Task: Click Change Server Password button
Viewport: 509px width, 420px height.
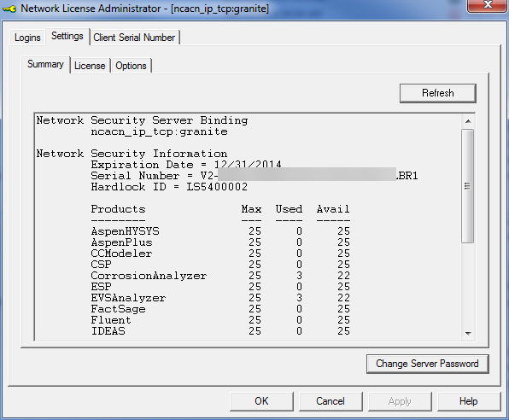Action: [x=427, y=364]
